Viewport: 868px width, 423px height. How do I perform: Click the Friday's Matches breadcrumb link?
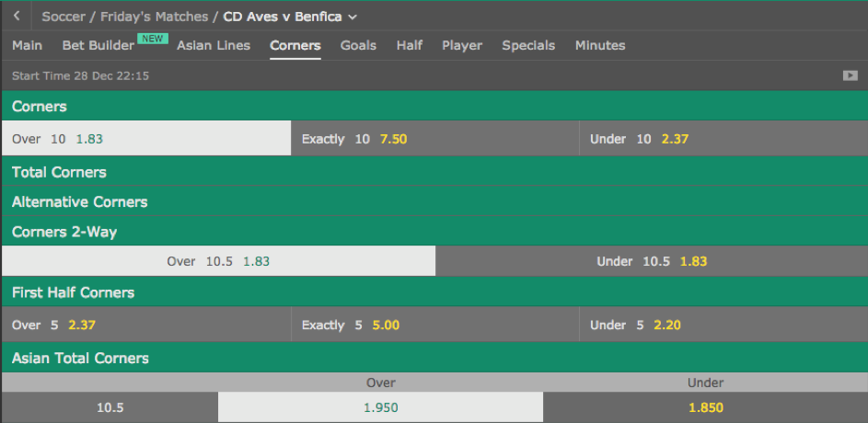[x=154, y=17]
